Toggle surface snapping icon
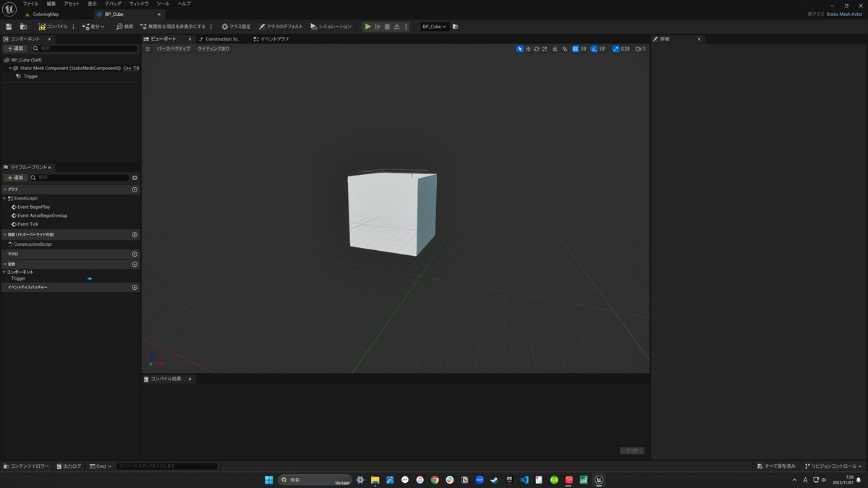Viewport: 868px width, 488px height. tap(565, 48)
